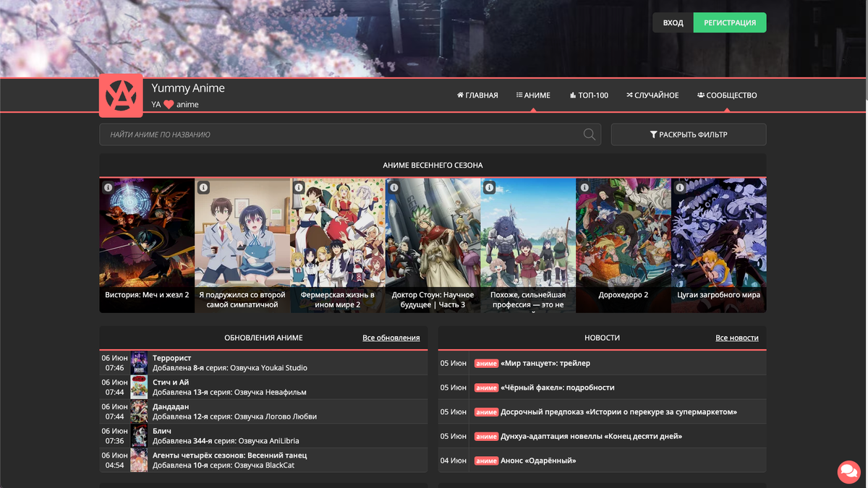Open the Все новости link
The height and width of the screenshot is (488, 868).
[x=737, y=338]
